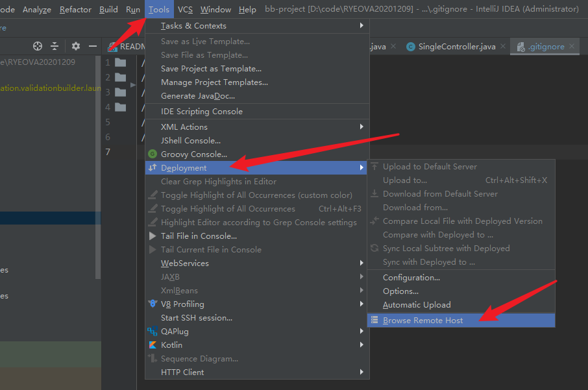Expand the V8 Profiling submenu arrow

(x=361, y=304)
